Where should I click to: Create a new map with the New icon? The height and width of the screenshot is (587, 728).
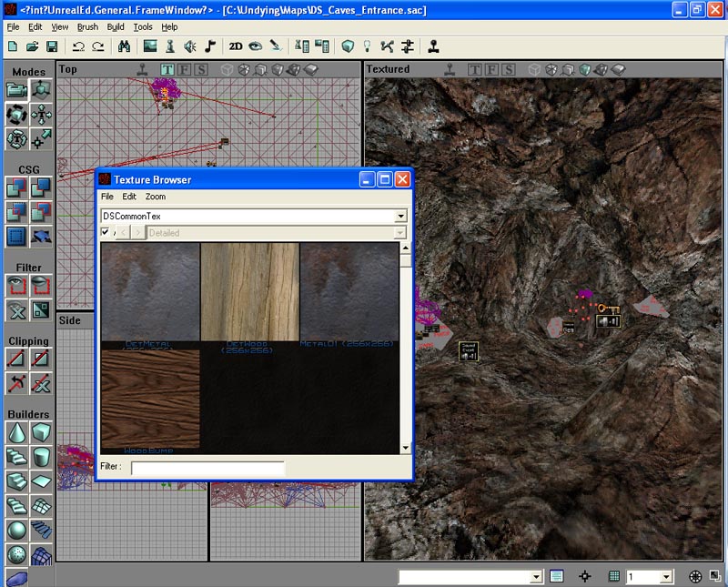click(x=13, y=46)
